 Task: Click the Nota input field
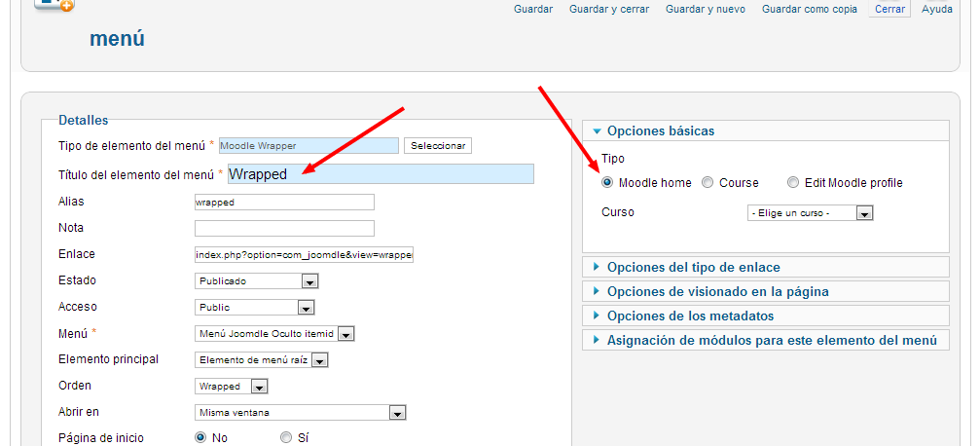284,229
